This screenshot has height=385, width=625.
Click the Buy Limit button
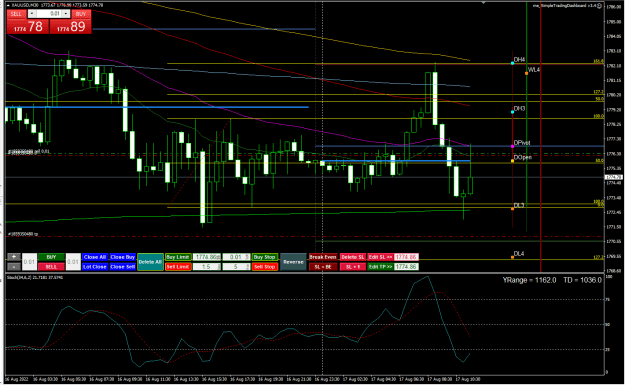[178, 257]
